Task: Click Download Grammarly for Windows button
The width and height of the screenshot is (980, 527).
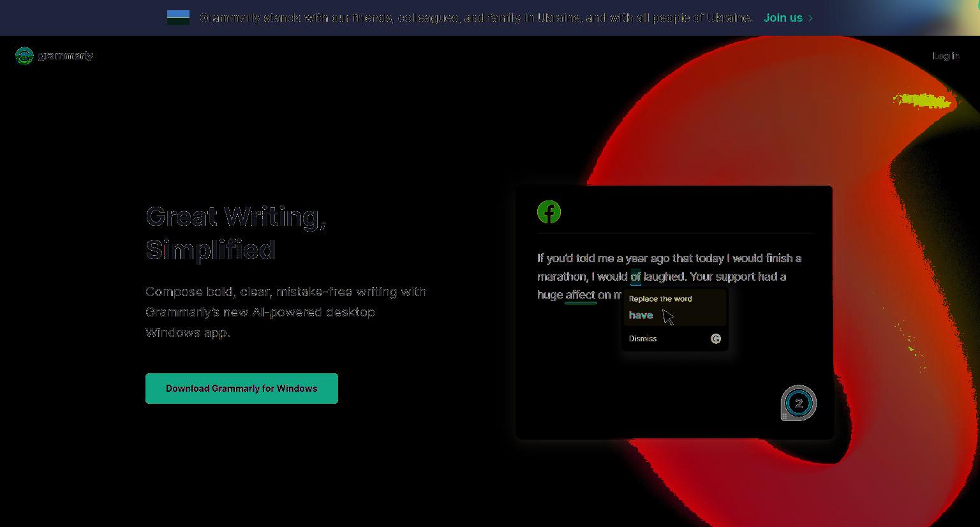Action: [x=242, y=389]
